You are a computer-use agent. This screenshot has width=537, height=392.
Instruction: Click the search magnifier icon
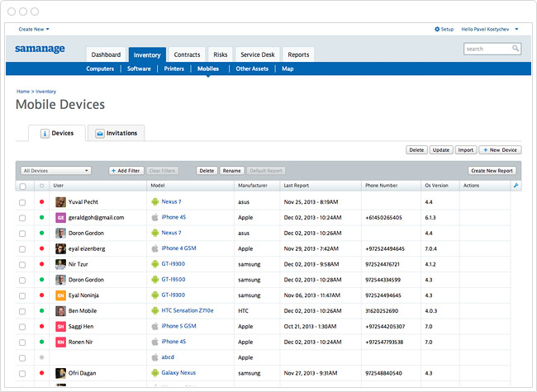coord(515,48)
